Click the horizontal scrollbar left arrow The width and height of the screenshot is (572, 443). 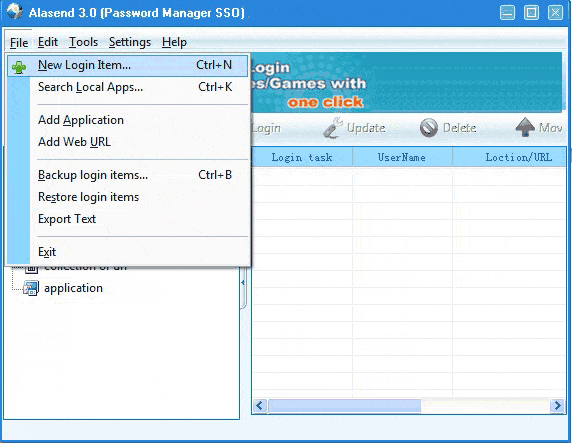tap(260, 405)
